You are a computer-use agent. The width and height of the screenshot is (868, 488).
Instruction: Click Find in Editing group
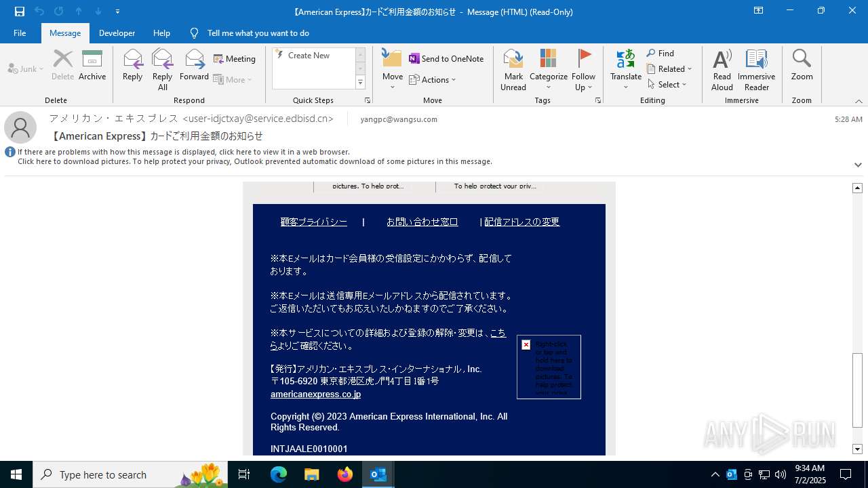click(x=660, y=54)
